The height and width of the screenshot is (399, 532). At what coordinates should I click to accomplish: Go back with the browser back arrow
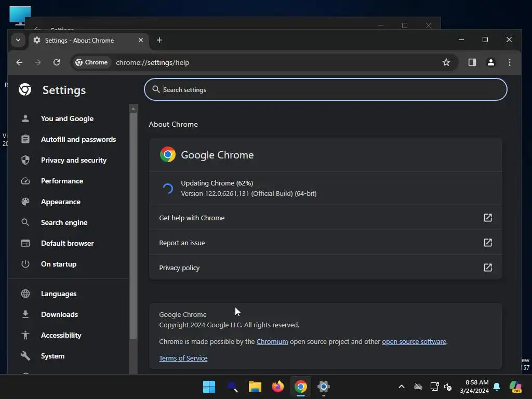[x=19, y=62]
